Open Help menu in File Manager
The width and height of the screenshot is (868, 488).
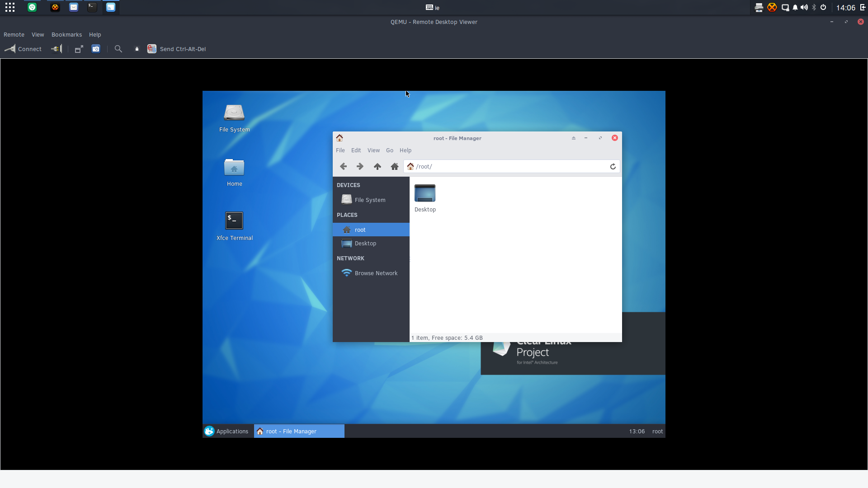[406, 150]
